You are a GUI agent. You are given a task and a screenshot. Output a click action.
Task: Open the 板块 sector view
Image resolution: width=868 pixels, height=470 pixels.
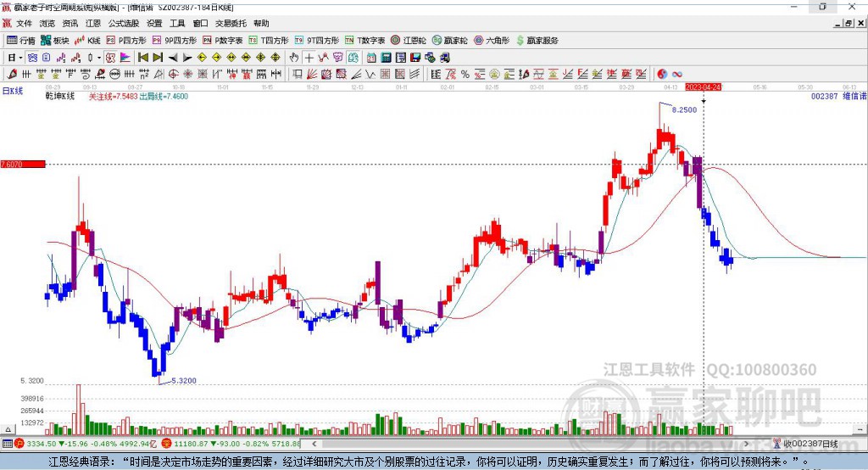click(54, 41)
